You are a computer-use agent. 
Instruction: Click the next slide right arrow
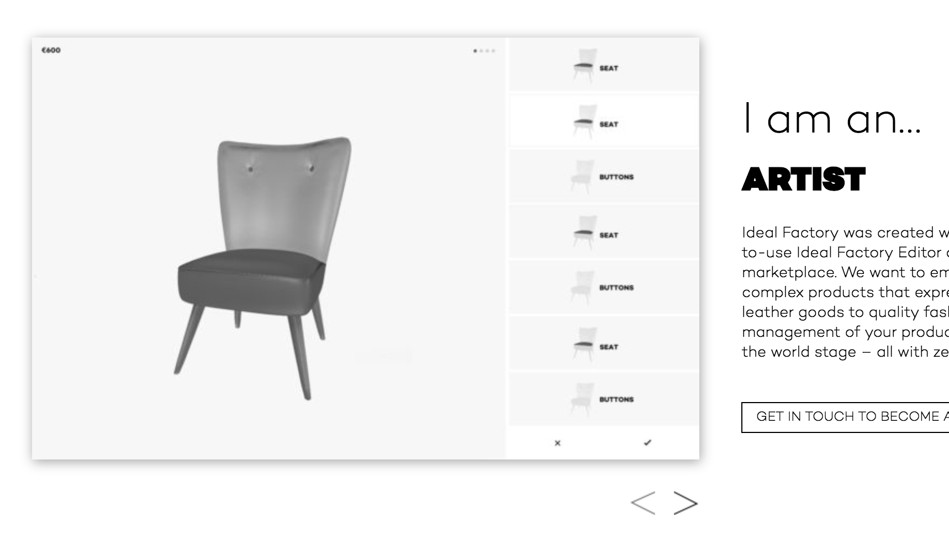point(686,503)
